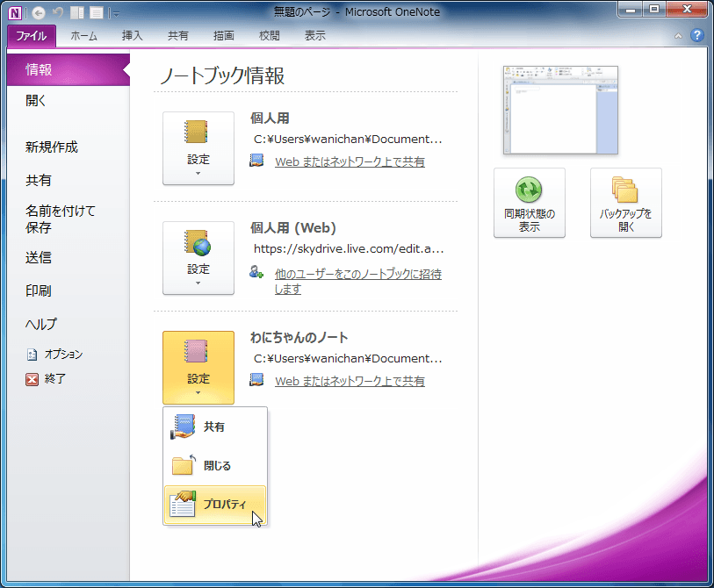Viewport: 714px width, 588px height.
Task: Open the 挿入 ribbon tab
Action: pyautogui.click(x=132, y=36)
